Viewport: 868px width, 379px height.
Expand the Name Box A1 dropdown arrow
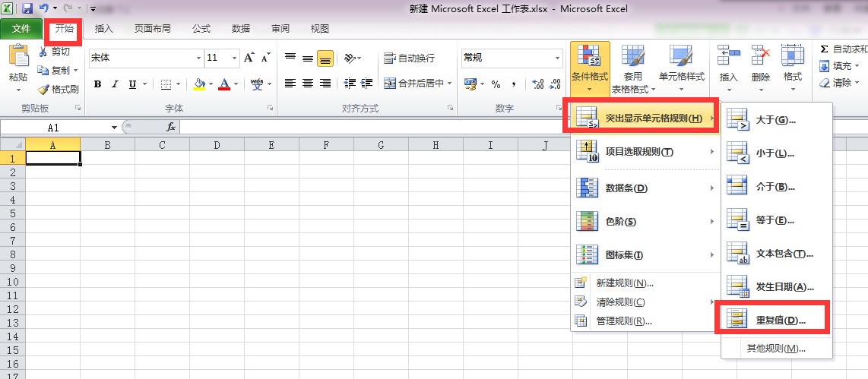tap(114, 128)
